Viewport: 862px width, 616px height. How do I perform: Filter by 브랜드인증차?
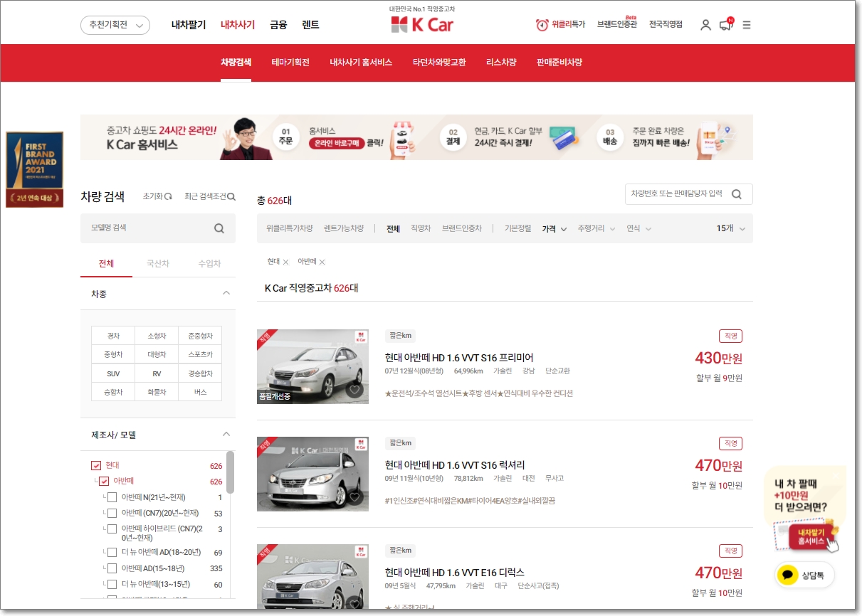(x=461, y=229)
